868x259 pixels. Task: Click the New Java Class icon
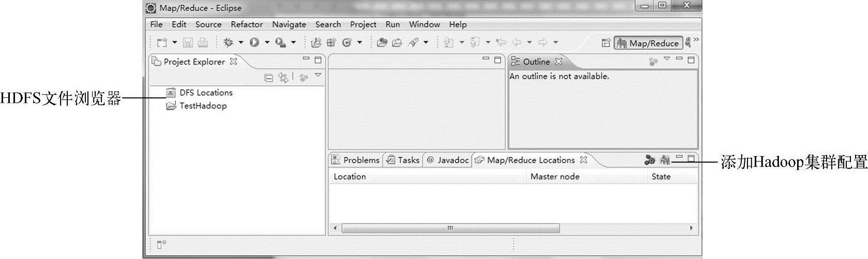coord(347,42)
